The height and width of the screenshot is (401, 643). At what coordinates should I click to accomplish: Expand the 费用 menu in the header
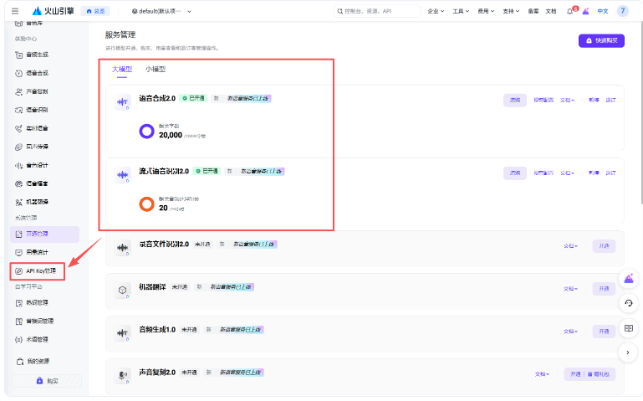[x=486, y=11]
